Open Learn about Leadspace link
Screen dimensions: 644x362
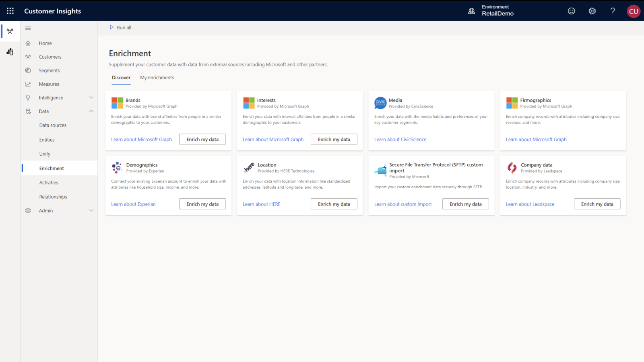point(530,204)
